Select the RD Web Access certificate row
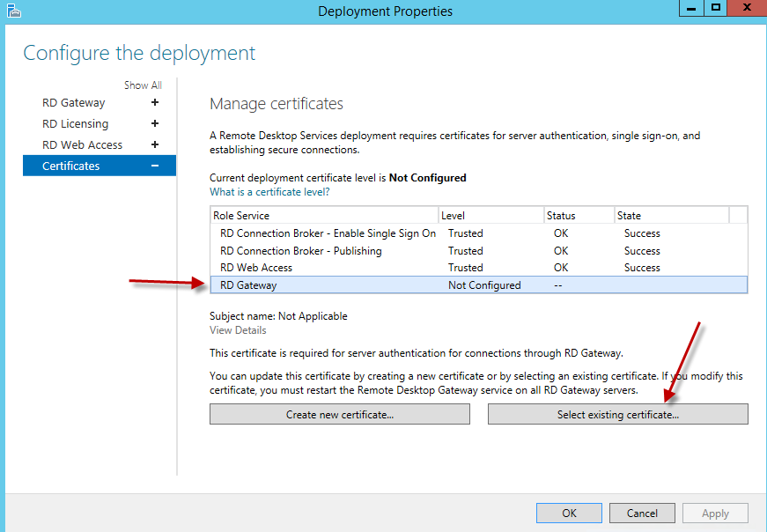 click(x=256, y=268)
